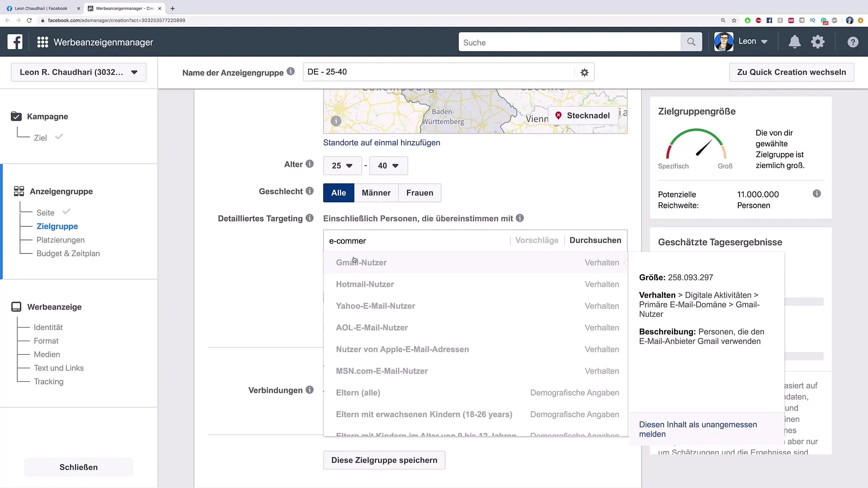
Task: Click the settings gear icon next to ad group name
Action: click(584, 72)
